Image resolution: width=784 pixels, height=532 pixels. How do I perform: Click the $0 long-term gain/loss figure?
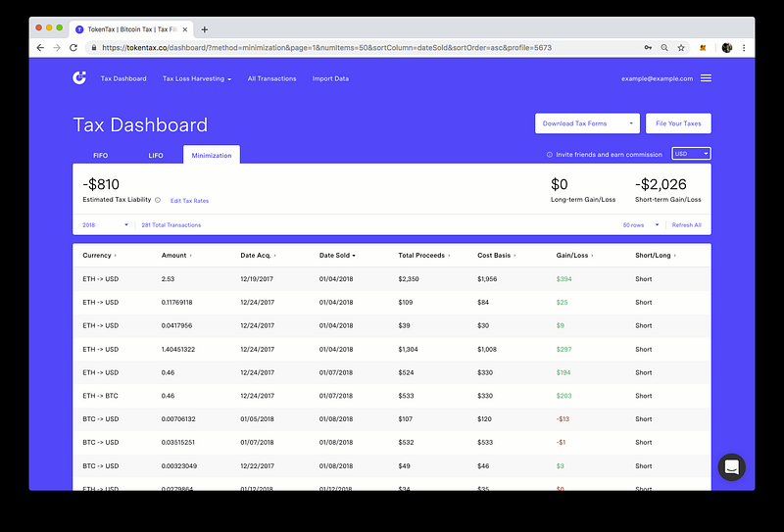pos(559,184)
